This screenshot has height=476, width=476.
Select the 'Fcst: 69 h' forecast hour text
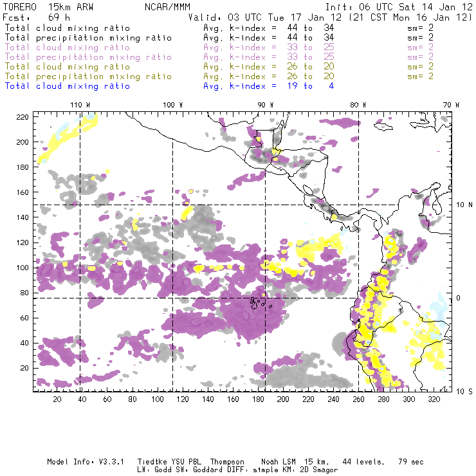coord(36,17)
